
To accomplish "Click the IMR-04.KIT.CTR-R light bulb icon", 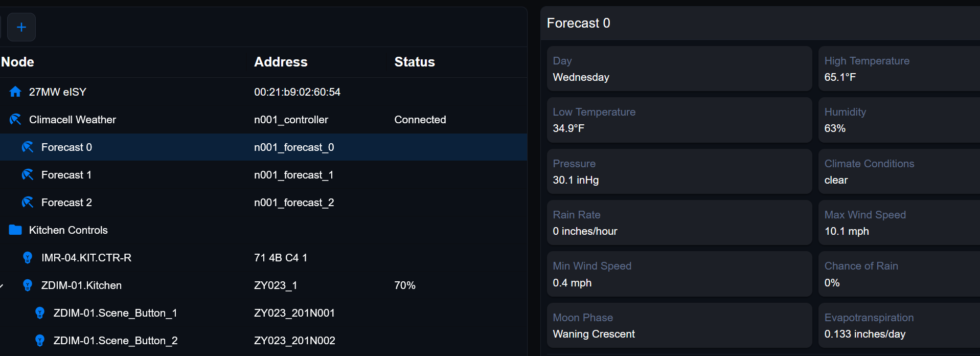I will (x=28, y=257).
